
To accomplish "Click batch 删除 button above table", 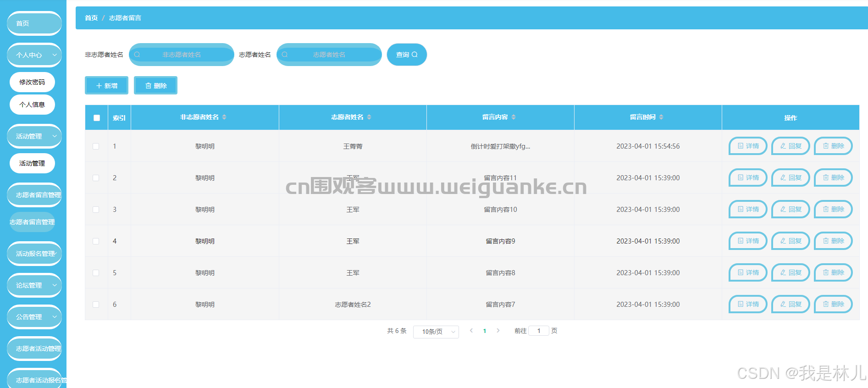I will 155,85.
